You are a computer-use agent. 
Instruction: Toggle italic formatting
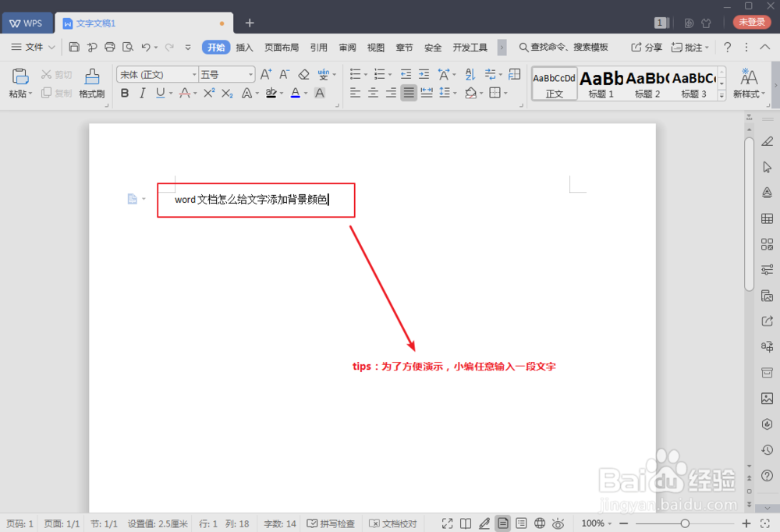[x=143, y=92]
